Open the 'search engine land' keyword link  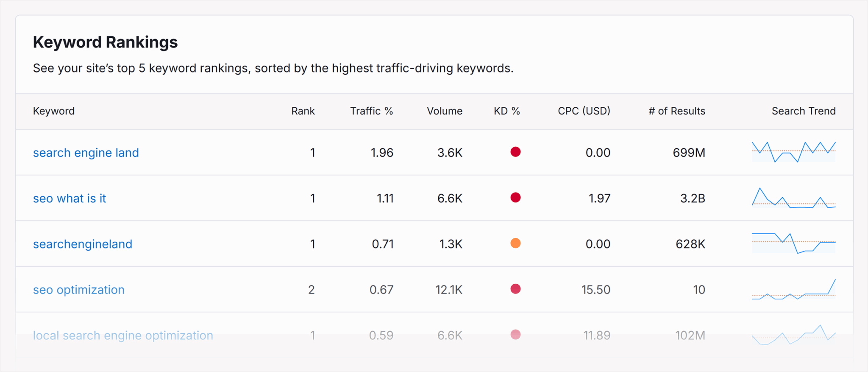(x=86, y=153)
